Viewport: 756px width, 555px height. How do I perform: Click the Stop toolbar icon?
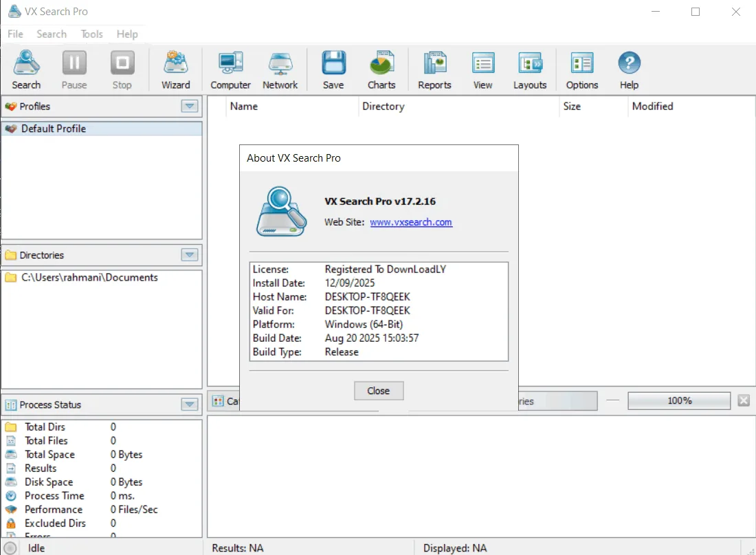pyautogui.click(x=122, y=70)
